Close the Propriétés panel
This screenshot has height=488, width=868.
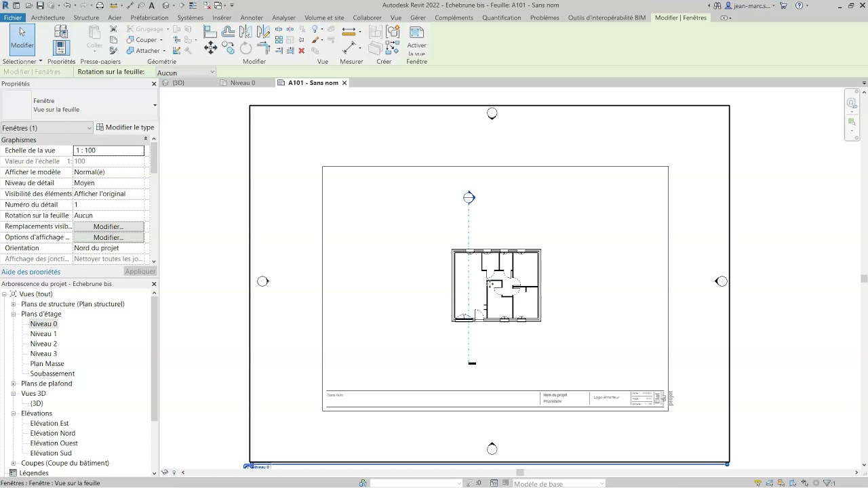154,84
